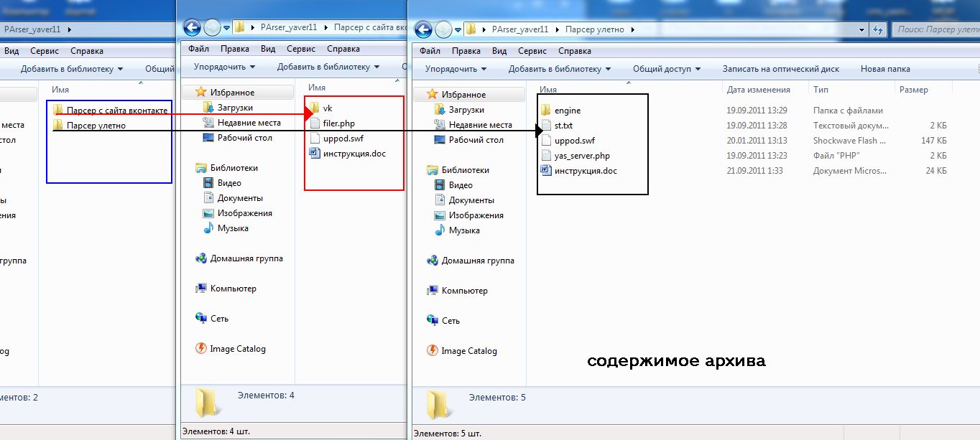The image size is (980, 440).
Task: Open Файл menu in right window
Action: 430,51
